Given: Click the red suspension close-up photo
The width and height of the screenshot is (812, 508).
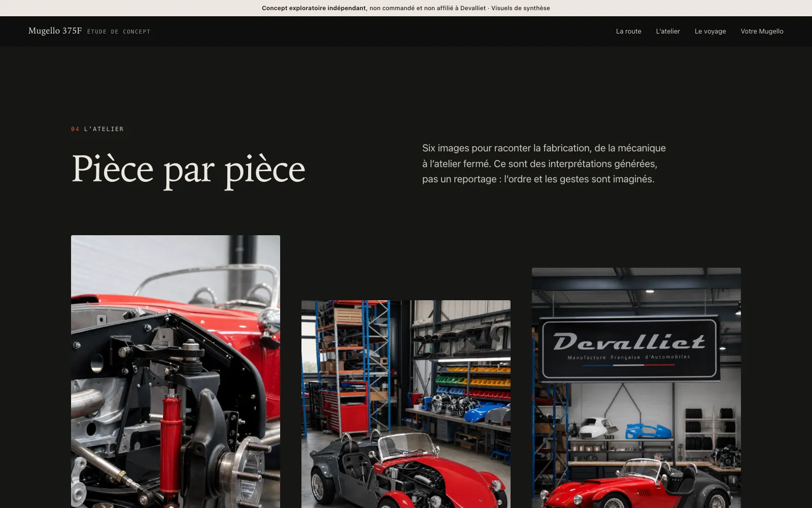Looking at the screenshot, I should click(x=176, y=371).
